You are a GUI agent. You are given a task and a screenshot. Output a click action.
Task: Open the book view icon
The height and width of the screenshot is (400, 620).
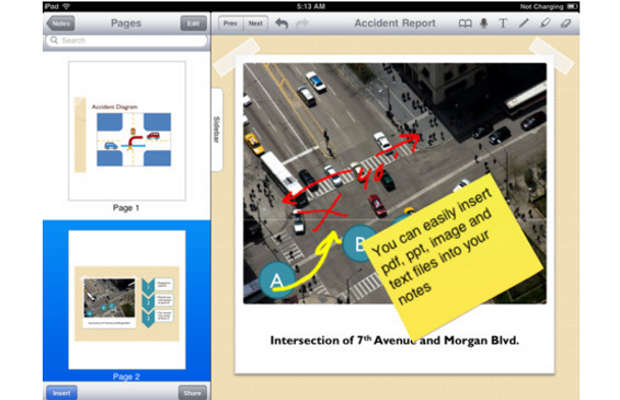point(465,24)
